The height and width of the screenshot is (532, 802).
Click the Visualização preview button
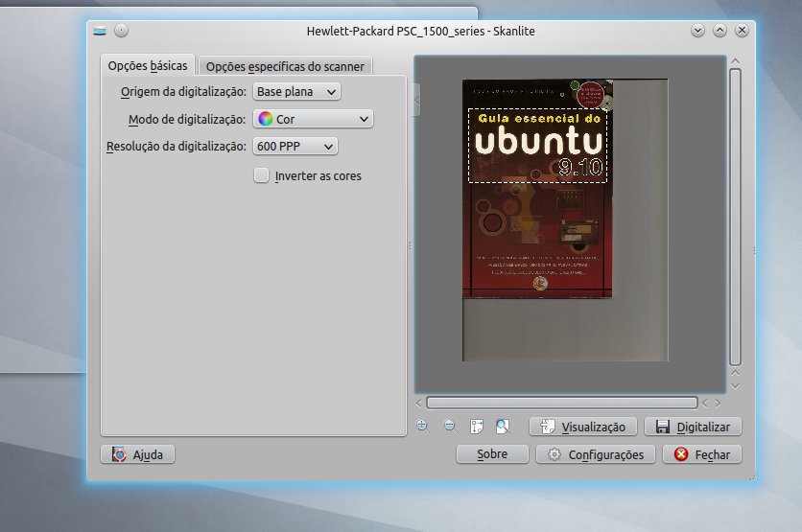(x=583, y=427)
